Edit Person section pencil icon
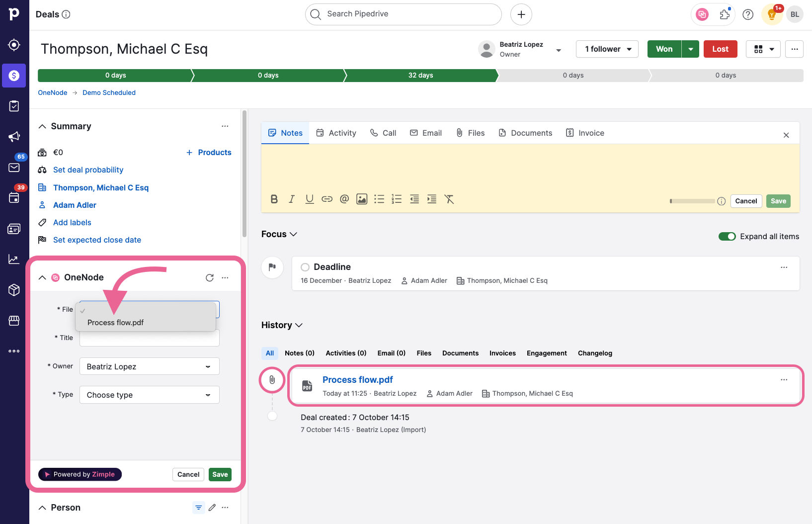812x524 pixels. click(x=212, y=508)
